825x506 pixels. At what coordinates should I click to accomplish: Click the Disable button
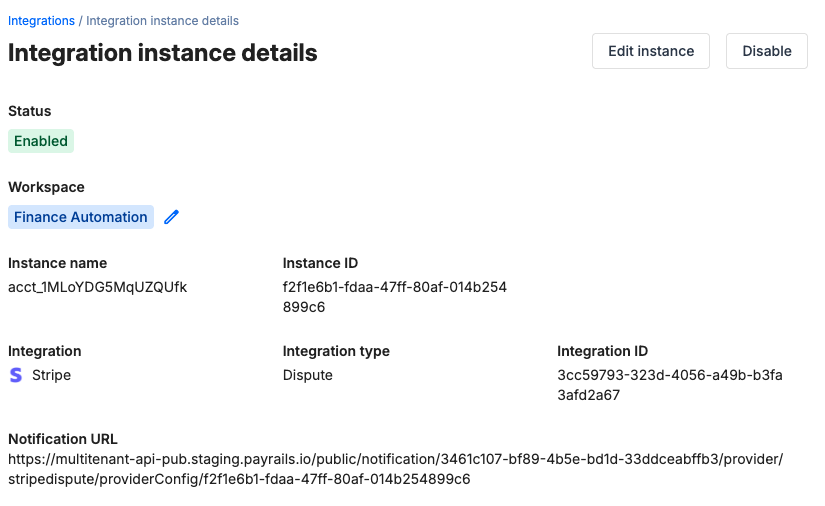(767, 51)
